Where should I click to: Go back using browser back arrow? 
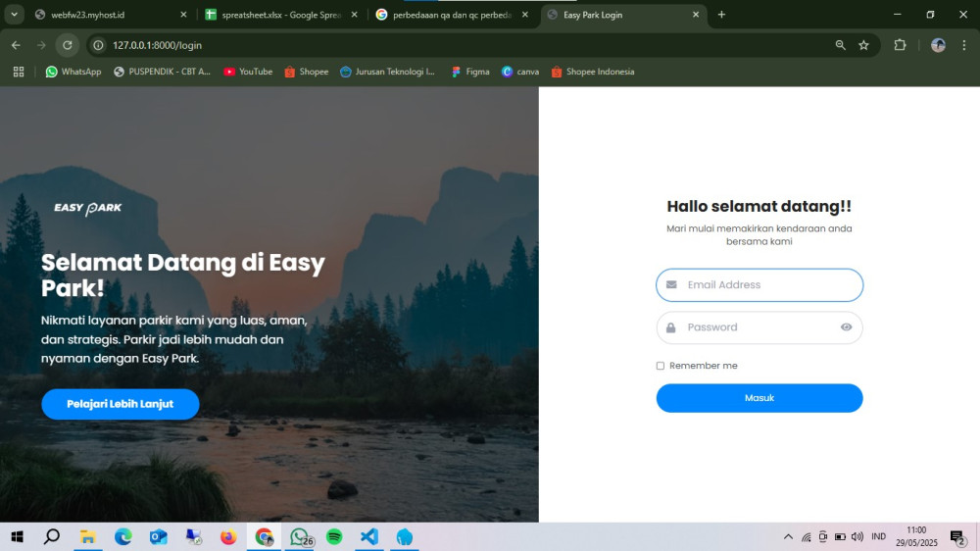tap(16, 45)
